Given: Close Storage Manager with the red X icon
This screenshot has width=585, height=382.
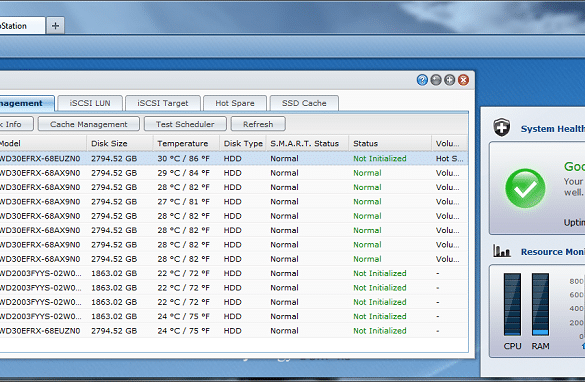Looking at the screenshot, I should (463, 80).
